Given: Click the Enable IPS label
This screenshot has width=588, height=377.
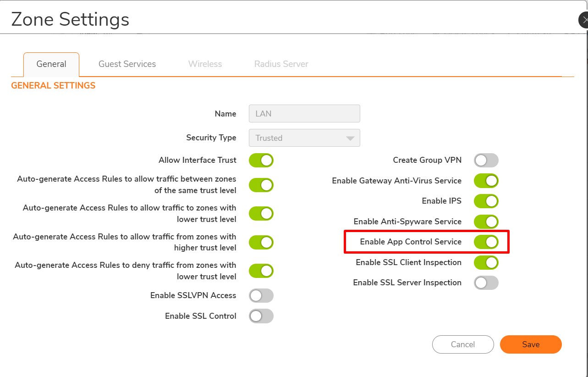Looking at the screenshot, I should 442,201.
